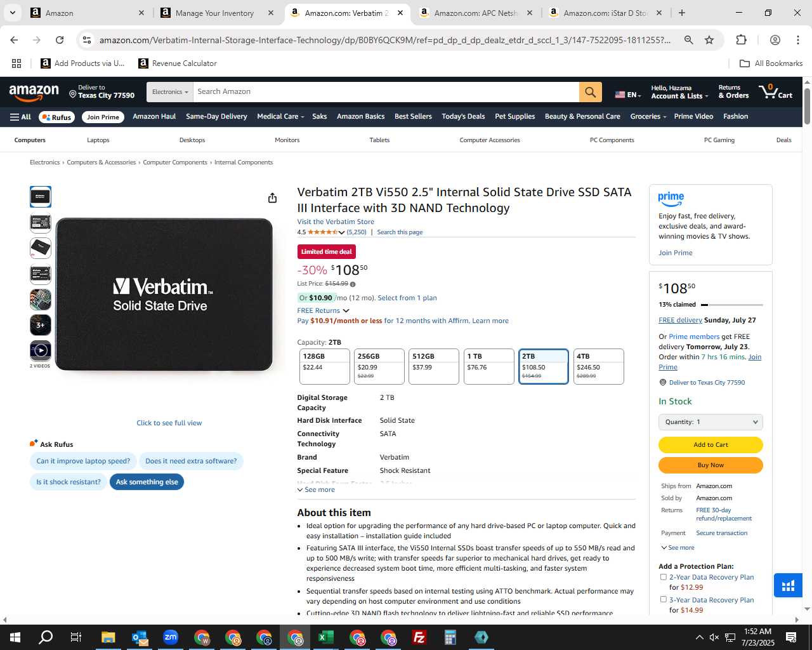812x650 pixels.
Task: Open the EN language selector
Action: click(628, 95)
